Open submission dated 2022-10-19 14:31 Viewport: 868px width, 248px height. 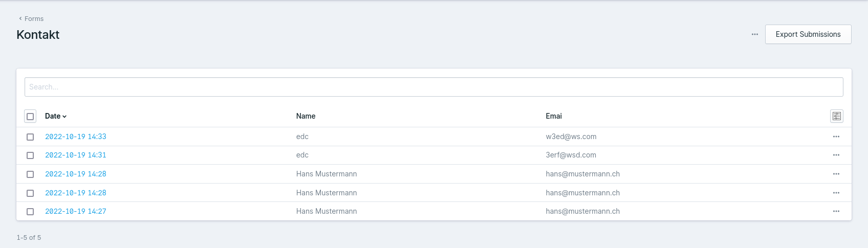pos(76,155)
